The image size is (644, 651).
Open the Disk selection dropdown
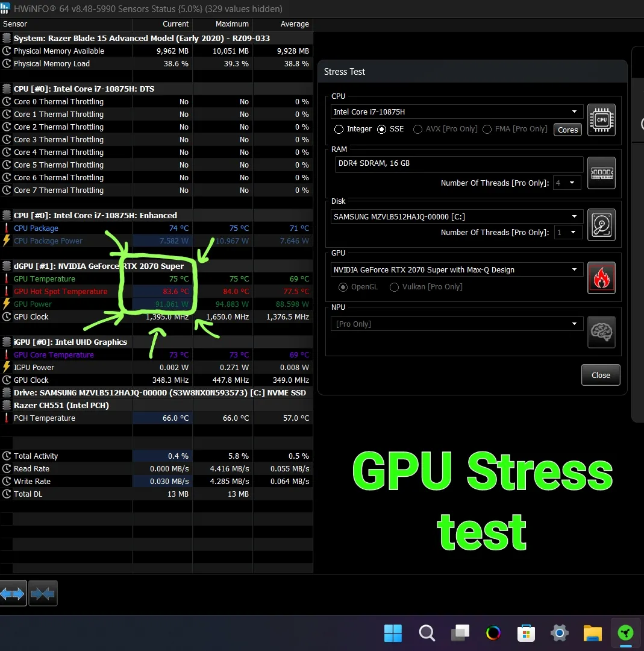point(457,216)
